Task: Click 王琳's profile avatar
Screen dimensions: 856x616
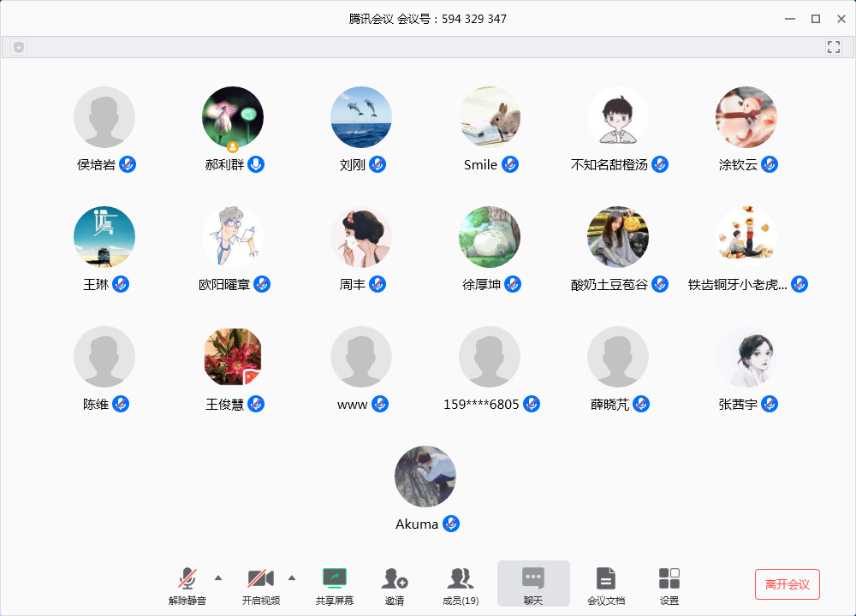Action: (x=104, y=236)
